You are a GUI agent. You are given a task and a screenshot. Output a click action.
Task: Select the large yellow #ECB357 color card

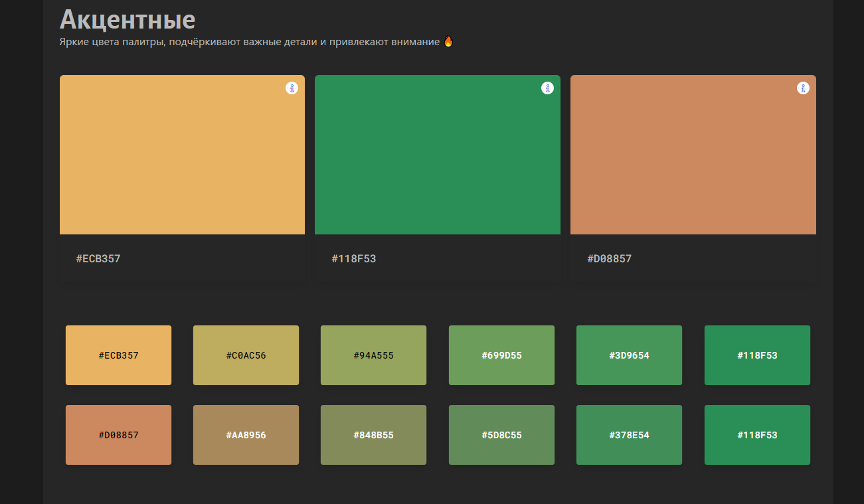tap(182, 155)
